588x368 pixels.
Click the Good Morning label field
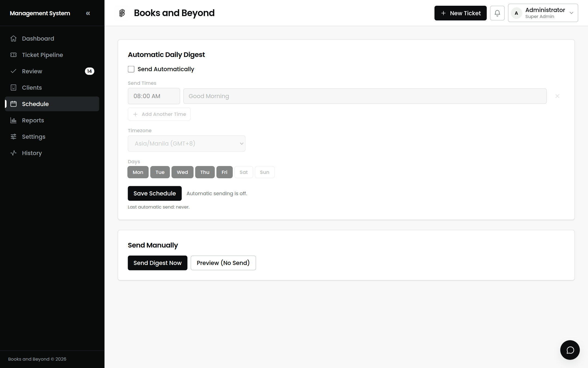pyautogui.click(x=365, y=96)
